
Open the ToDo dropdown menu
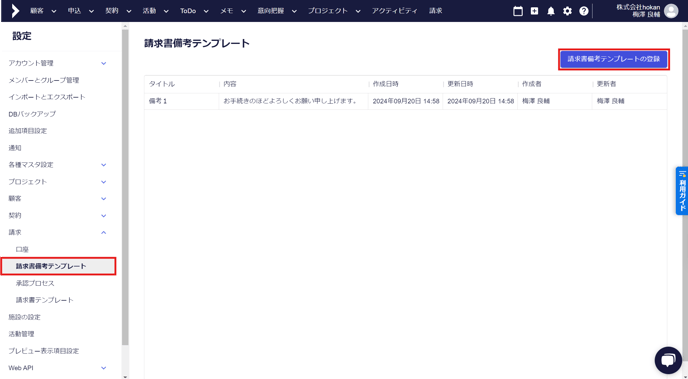[x=194, y=11]
